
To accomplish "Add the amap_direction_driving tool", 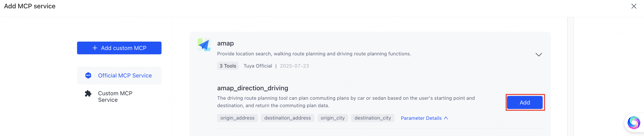I will [525, 102].
